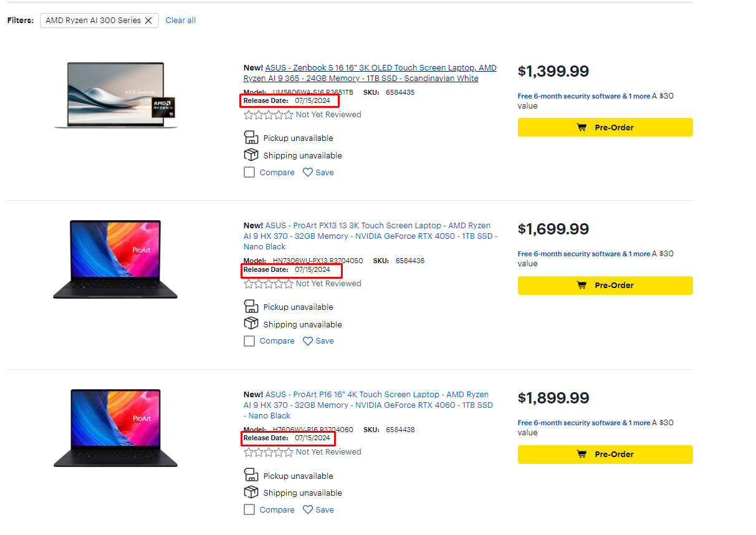Check Compare box for ProArt PX13
The height and width of the screenshot is (535, 756).
249,341
